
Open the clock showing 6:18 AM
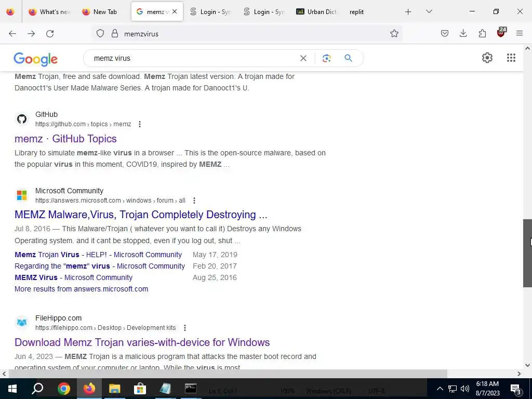(x=487, y=389)
